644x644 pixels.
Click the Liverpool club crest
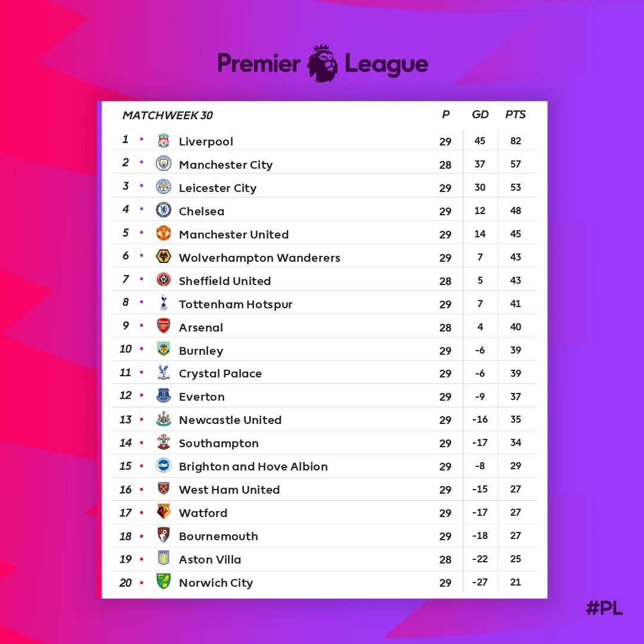point(163,141)
